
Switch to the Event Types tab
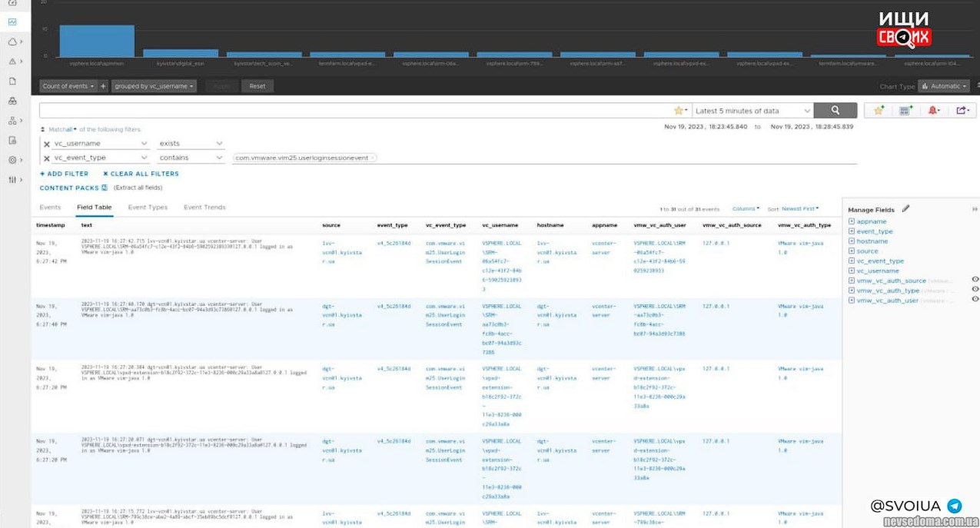148,208
